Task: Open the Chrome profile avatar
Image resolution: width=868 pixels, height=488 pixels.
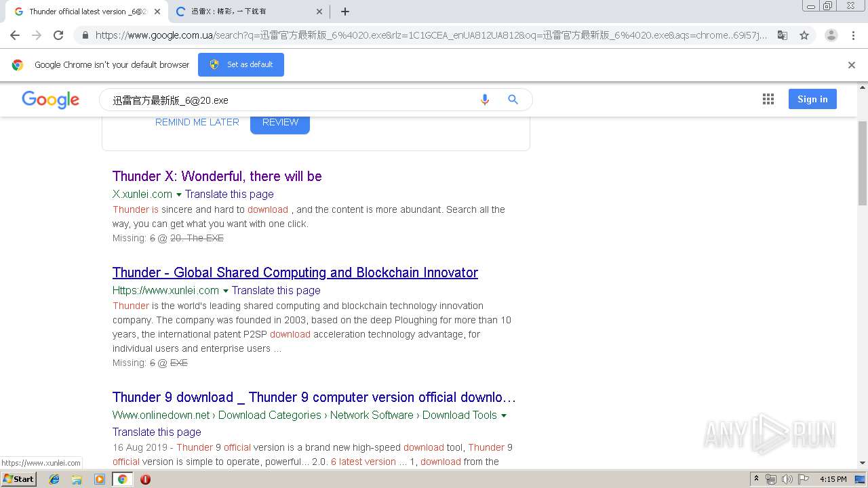Action: click(831, 35)
